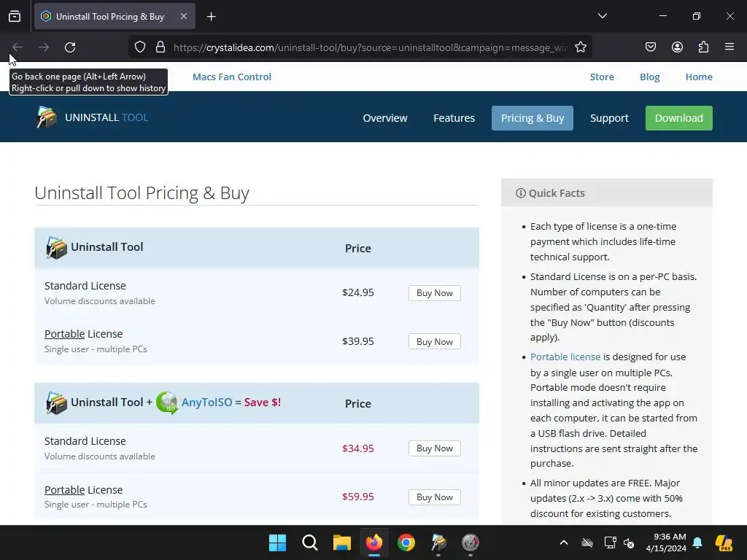Switch to Firefox in taskbar

(x=374, y=542)
